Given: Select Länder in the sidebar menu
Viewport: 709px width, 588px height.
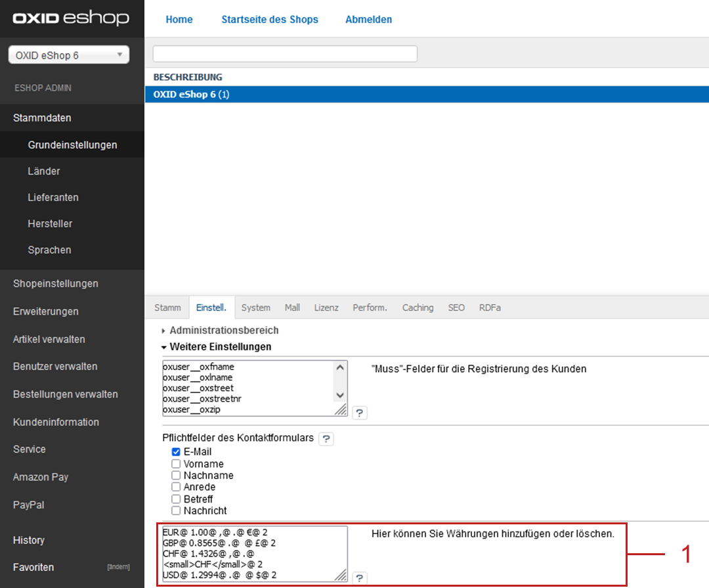Looking at the screenshot, I should [44, 171].
